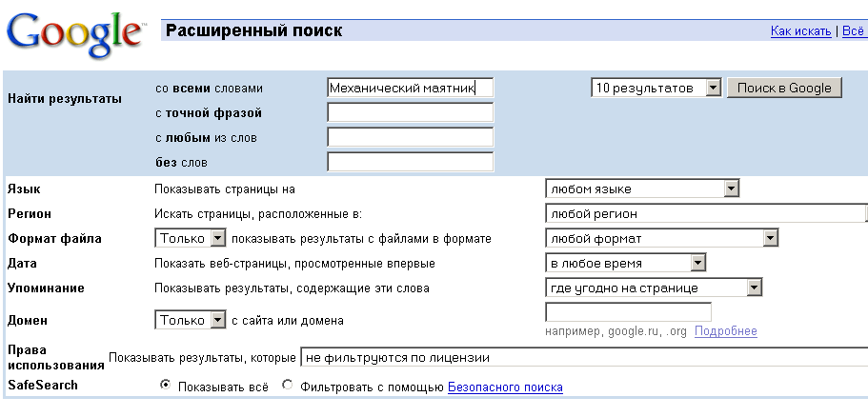Click the 'например, google.ru, .org' hint text
The image size is (868, 417).
tap(616, 332)
